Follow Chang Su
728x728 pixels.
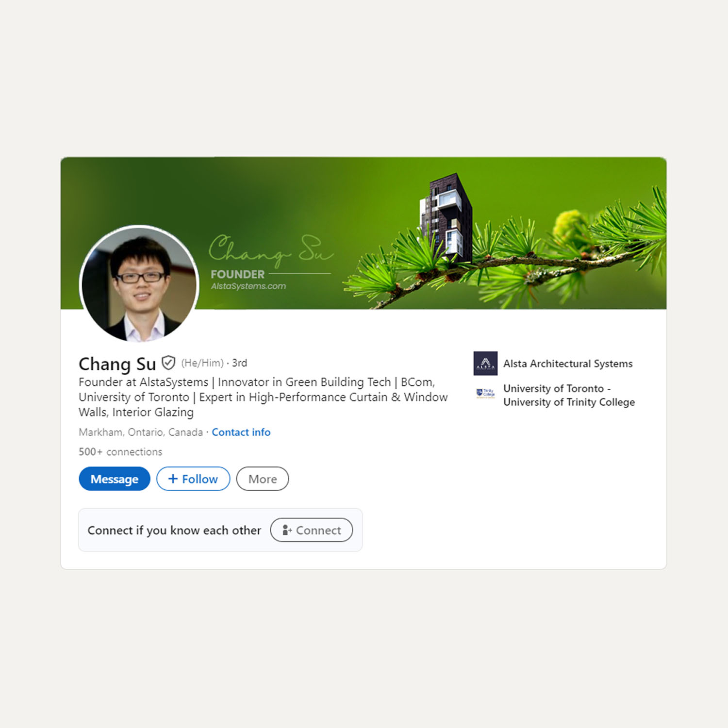click(x=193, y=479)
